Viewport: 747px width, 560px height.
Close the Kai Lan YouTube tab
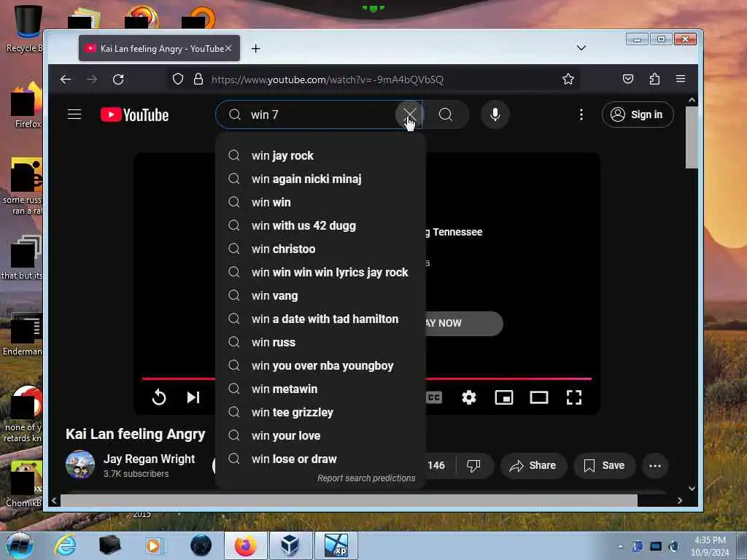[228, 48]
